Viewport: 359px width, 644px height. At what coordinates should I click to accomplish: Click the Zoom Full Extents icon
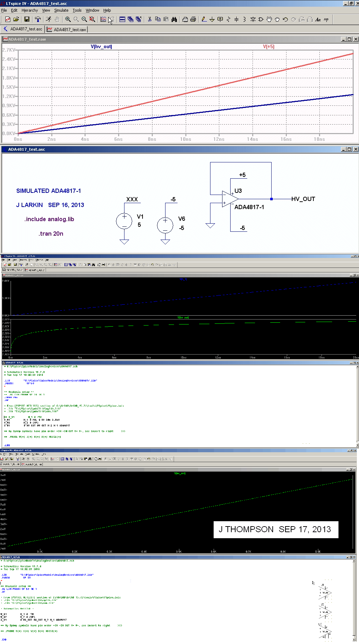pos(92,19)
